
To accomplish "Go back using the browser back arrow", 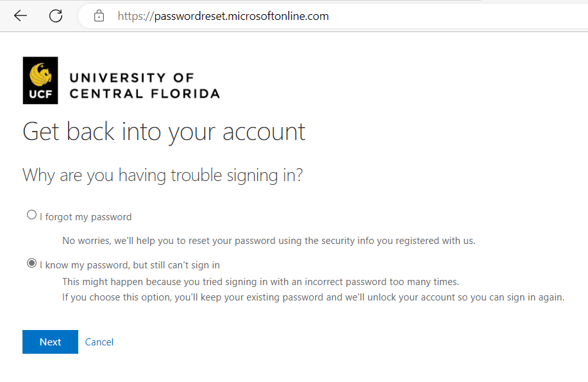I will tap(21, 16).
